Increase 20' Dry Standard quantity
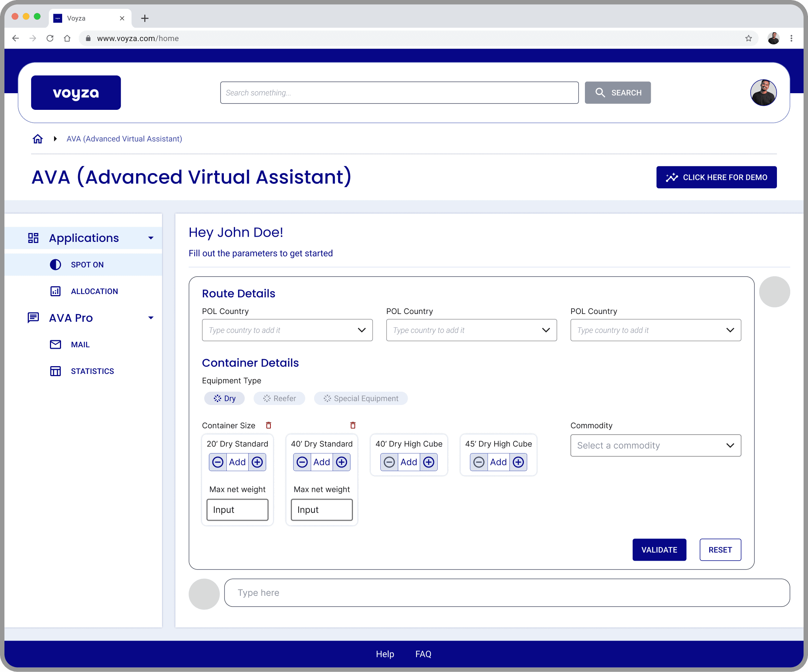This screenshot has height=672, width=808. 257,462
